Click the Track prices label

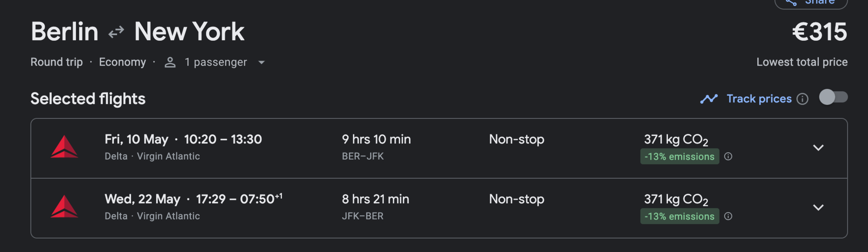(759, 99)
